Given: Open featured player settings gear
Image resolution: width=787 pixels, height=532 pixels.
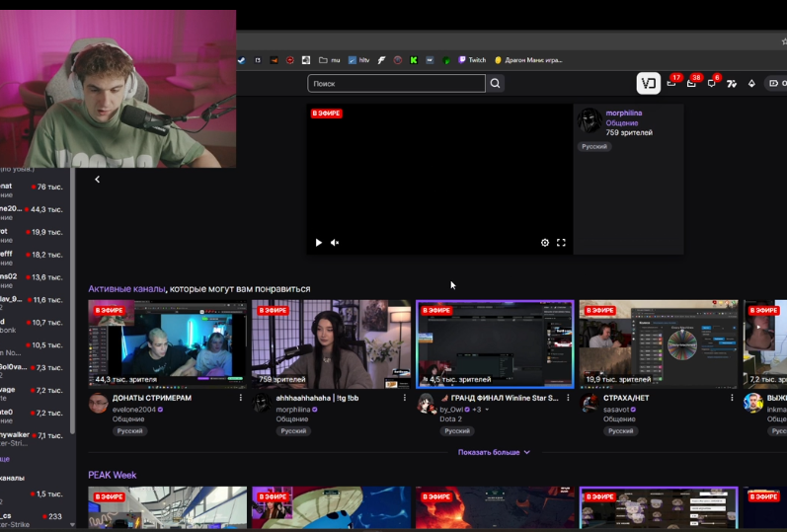Looking at the screenshot, I should click(545, 243).
